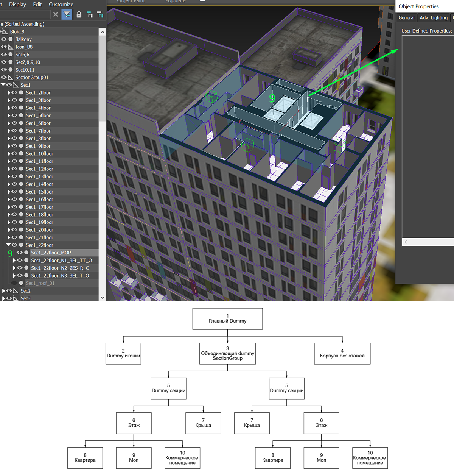
Task: Select the Blok_8 root item
Action: pyautogui.click(x=17, y=32)
